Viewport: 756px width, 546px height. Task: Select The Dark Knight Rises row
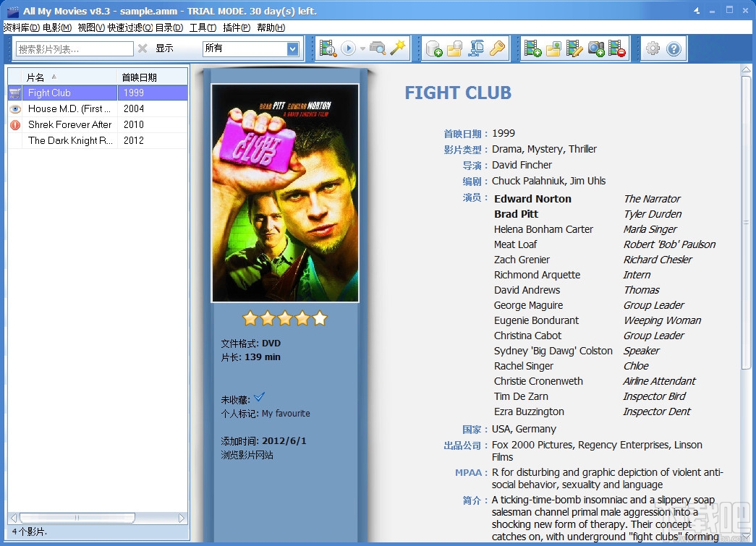pos(98,140)
